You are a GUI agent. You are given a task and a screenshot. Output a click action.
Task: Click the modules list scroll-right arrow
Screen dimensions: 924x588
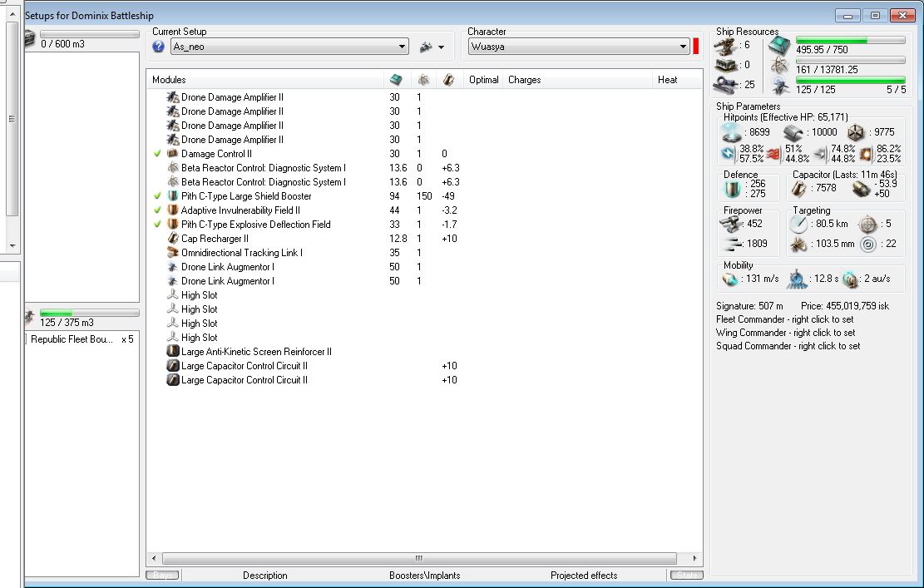coord(694,558)
